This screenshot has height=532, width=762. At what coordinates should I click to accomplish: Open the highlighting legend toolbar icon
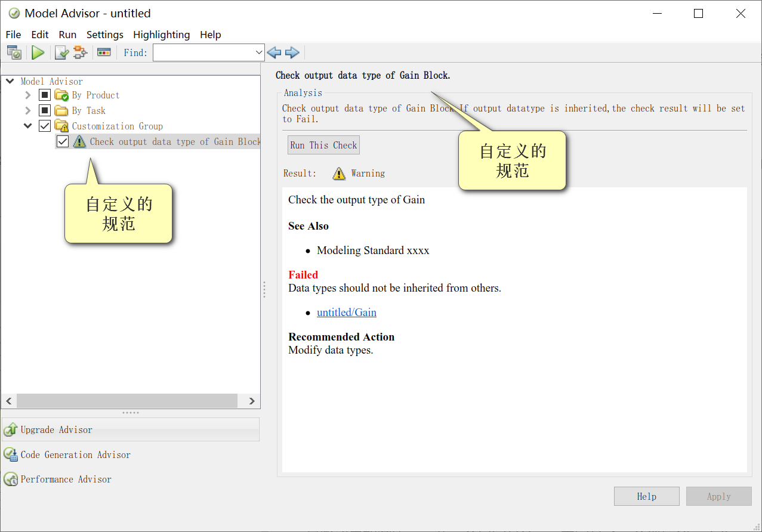click(x=104, y=52)
